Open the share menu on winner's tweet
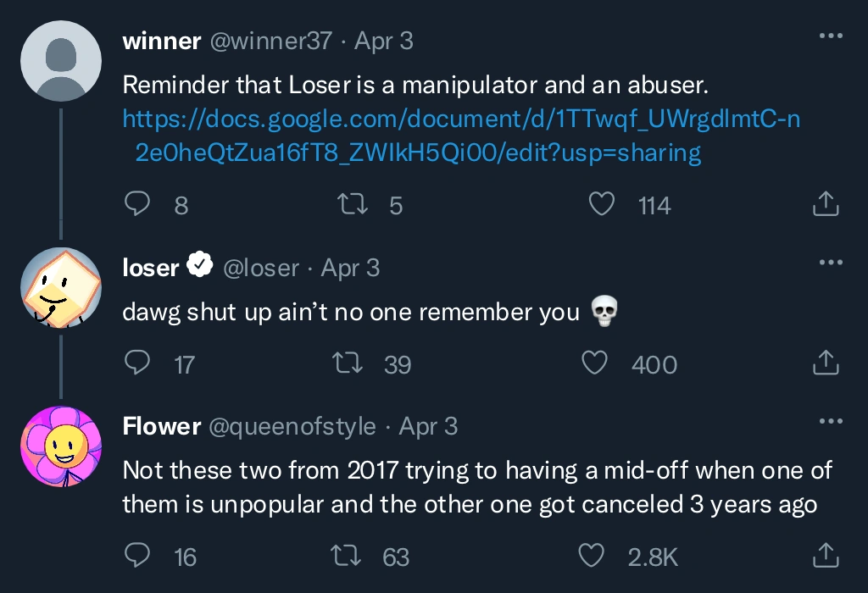Image resolution: width=868 pixels, height=593 pixels. point(825,203)
